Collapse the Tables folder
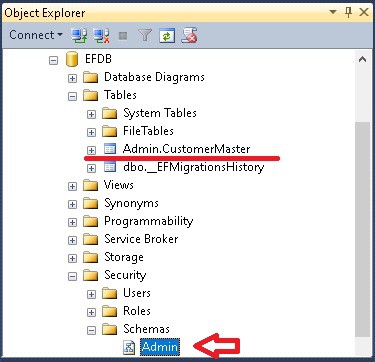This screenshot has height=362, width=375. [72, 96]
